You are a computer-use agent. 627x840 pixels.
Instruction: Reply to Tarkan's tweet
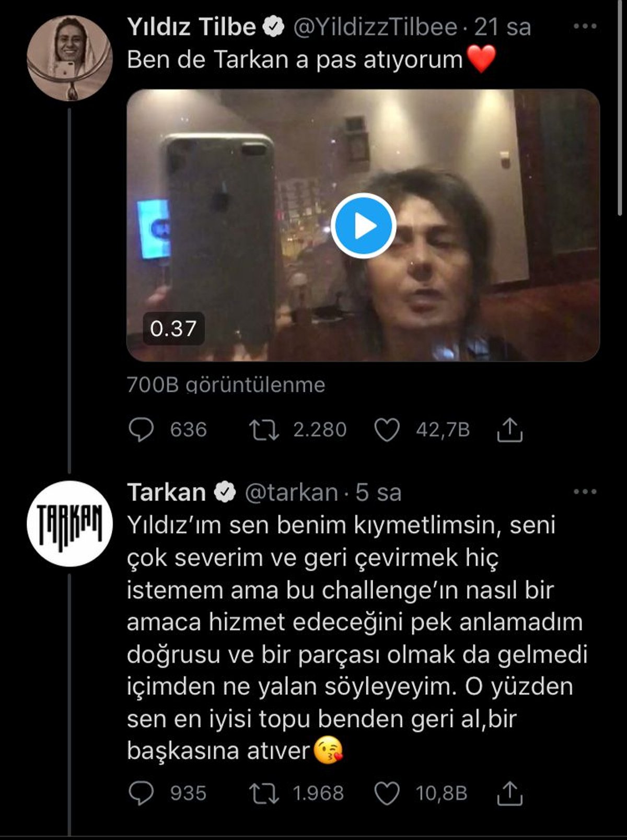[141, 794]
